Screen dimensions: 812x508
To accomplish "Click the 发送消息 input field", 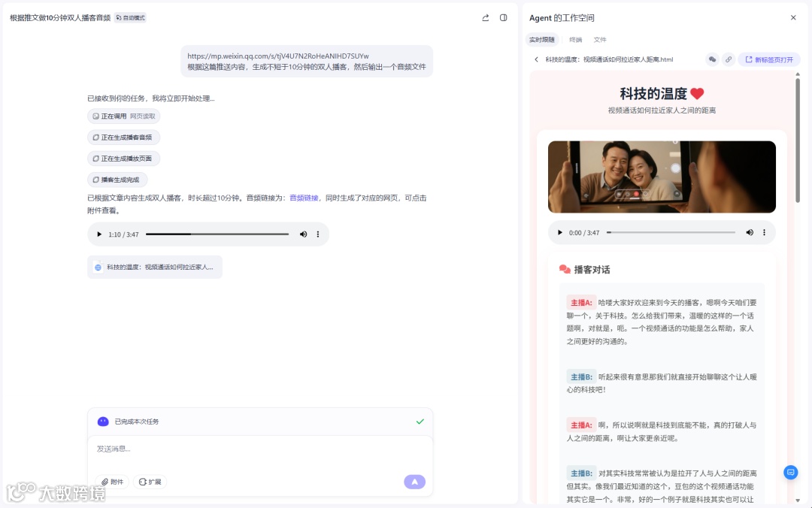I will [260, 449].
